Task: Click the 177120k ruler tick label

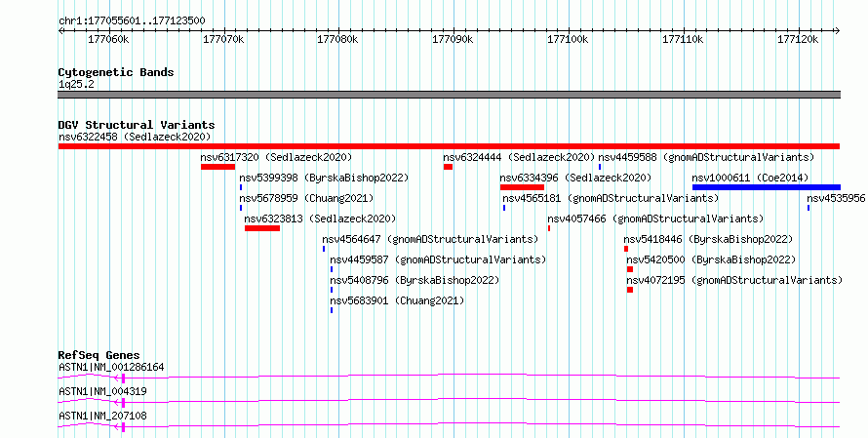Action: click(798, 39)
